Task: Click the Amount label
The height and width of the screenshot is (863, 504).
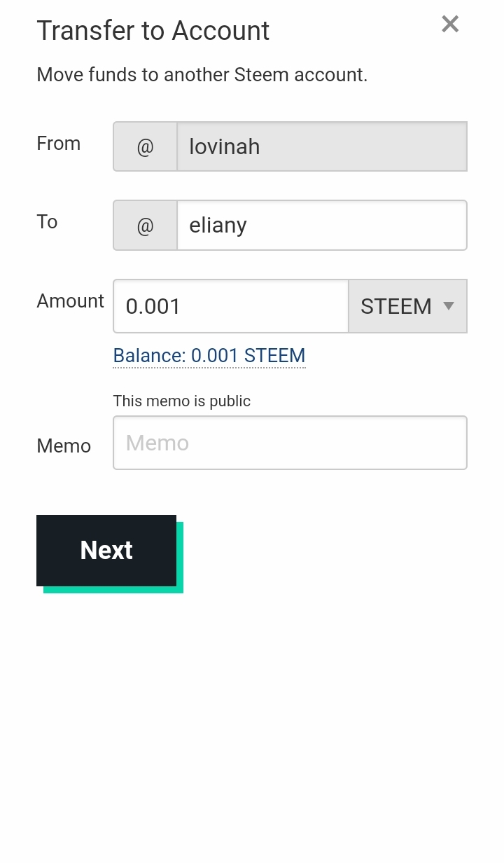Action: coord(70,301)
